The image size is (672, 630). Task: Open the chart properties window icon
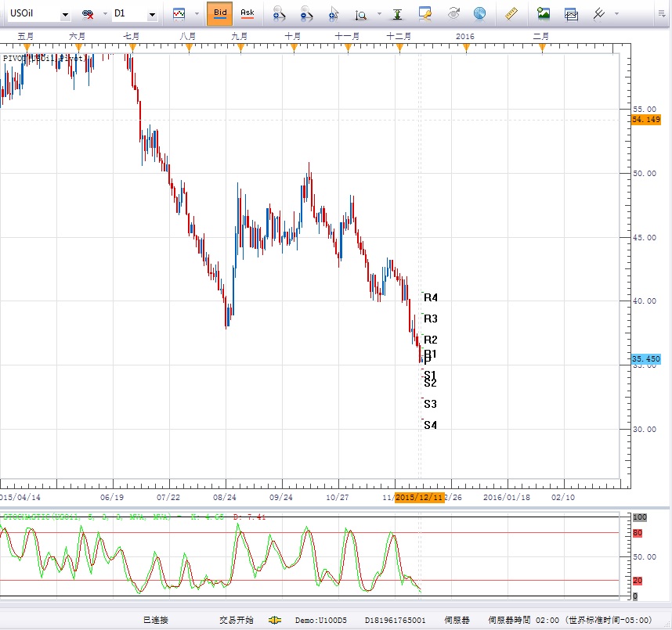(x=425, y=14)
